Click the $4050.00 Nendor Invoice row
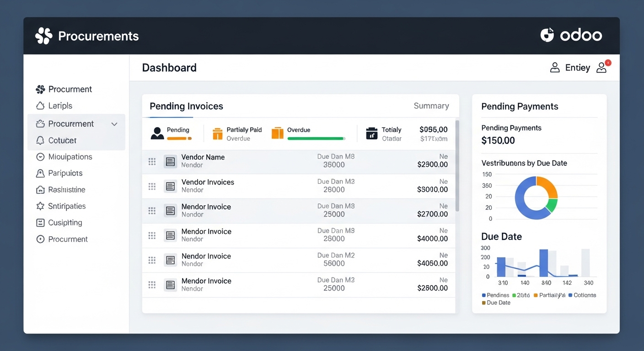 298,260
